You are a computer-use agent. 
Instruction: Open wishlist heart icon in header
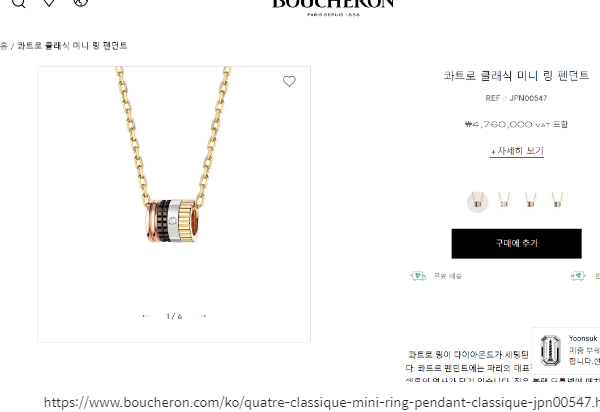click(x=49, y=2)
